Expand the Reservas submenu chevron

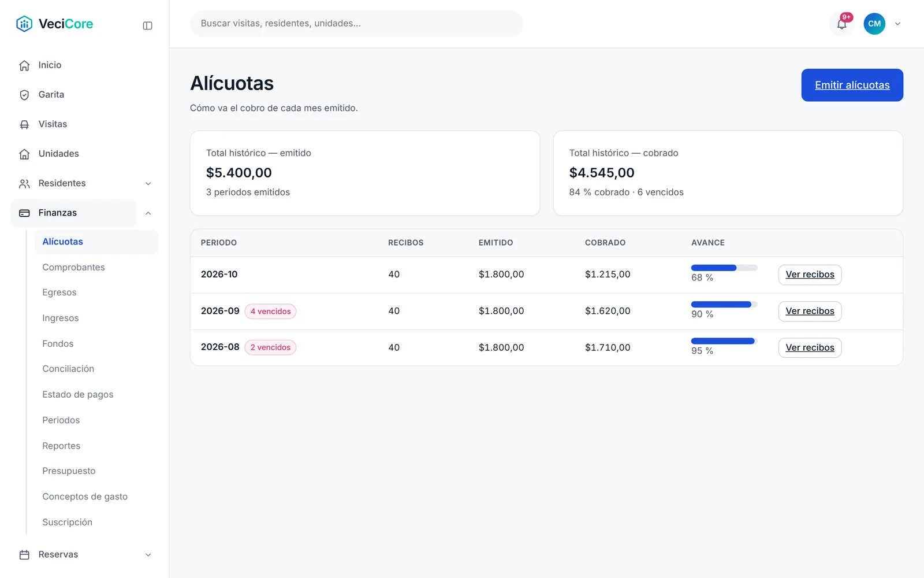click(x=148, y=554)
